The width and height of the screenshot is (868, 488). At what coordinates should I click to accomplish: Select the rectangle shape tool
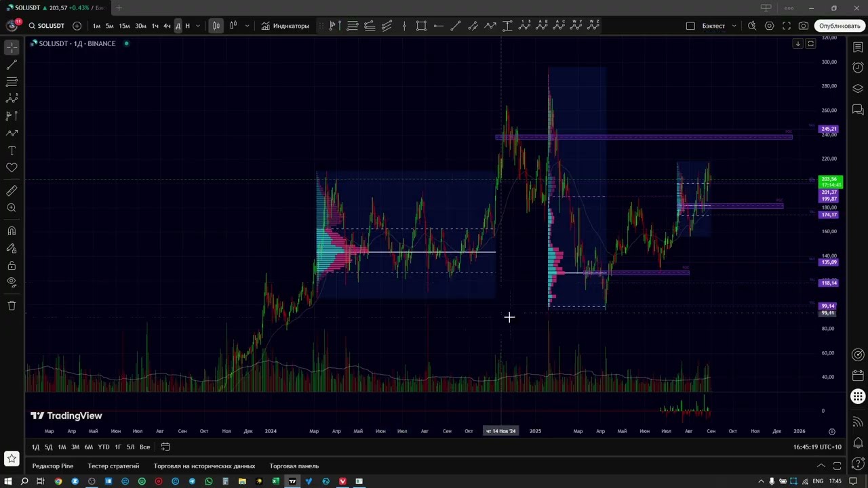pyautogui.click(x=421, y=26)
